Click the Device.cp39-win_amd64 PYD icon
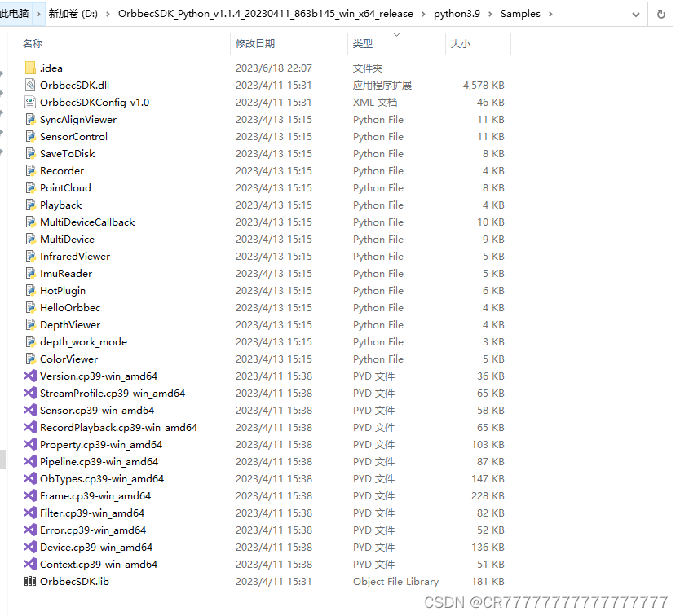680x616 pixels. [x=30, y=547]
